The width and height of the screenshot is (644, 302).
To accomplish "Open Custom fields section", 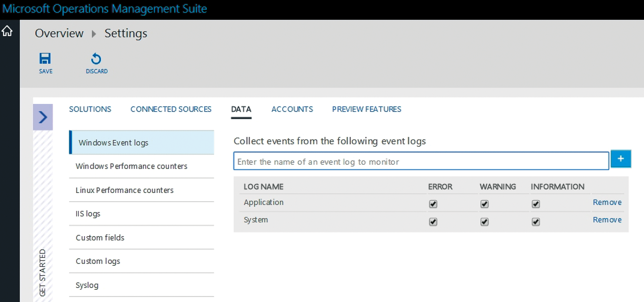I will pyautogui.click(x=142, y=238).
